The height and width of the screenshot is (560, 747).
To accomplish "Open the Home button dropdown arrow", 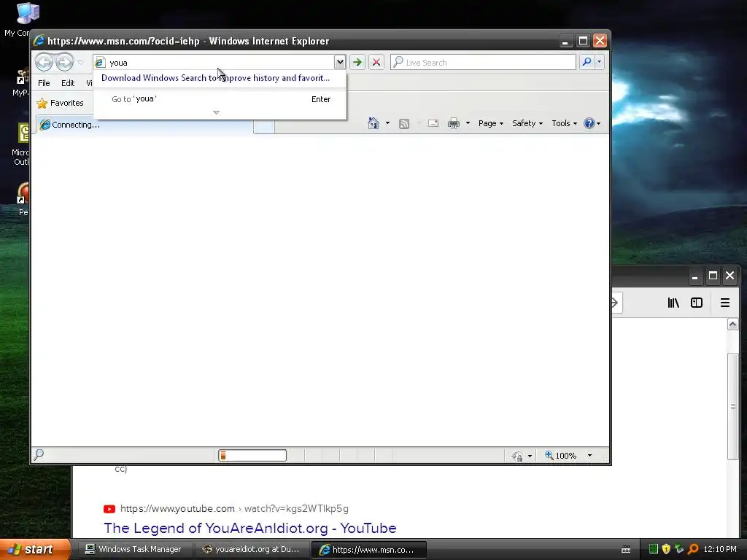I will point(387,123).
